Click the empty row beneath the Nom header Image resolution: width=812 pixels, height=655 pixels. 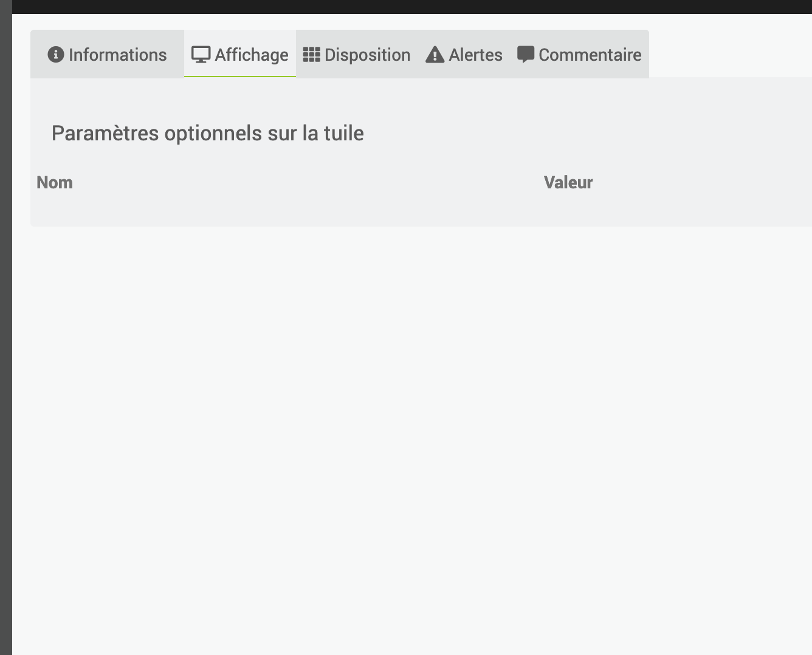tap(286, 211)
